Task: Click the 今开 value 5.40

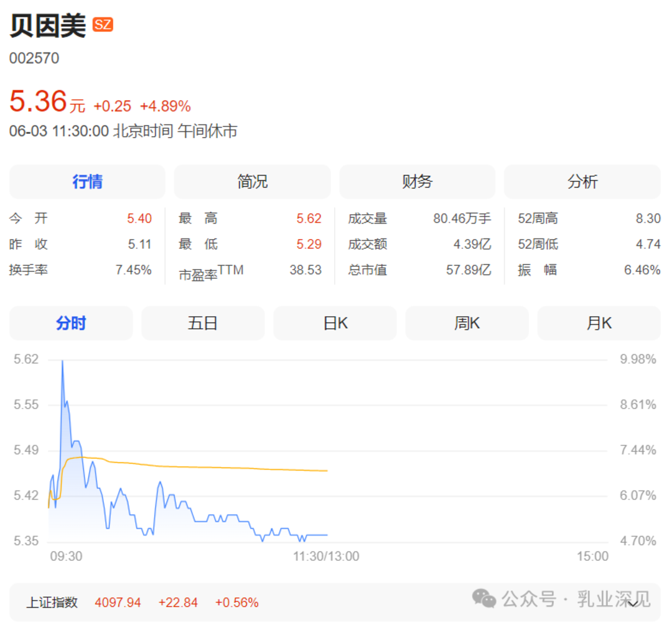Action: [x=139, y=219]
